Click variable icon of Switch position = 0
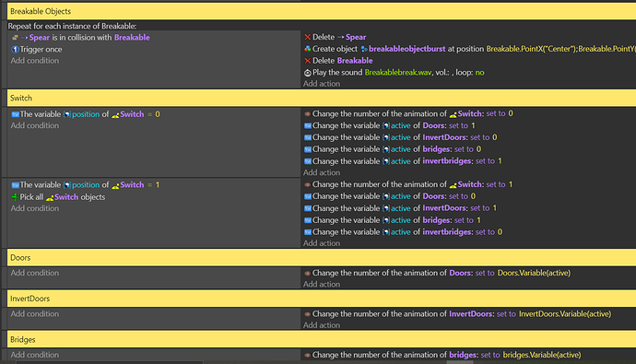The height and width of the screenshot is (364, 636). 16,114
